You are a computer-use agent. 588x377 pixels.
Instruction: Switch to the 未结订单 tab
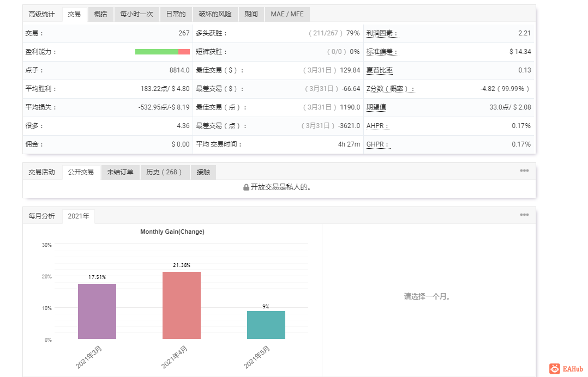(121, 172)
